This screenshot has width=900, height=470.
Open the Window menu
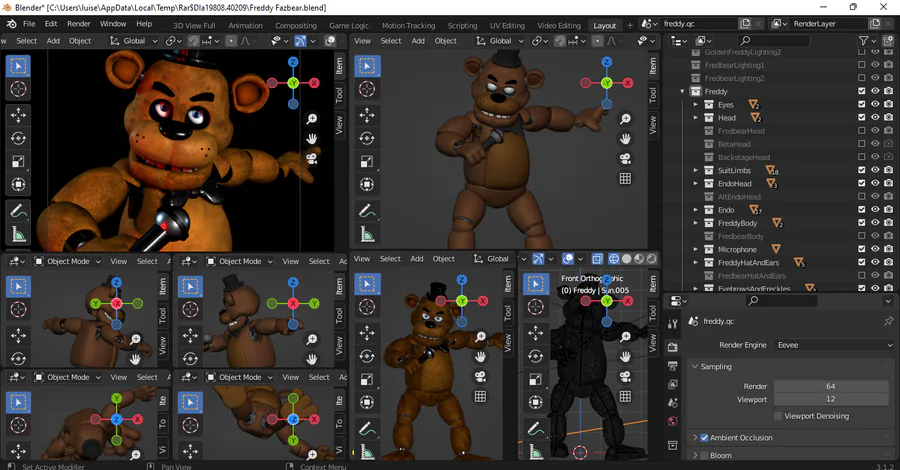[112, 24]
